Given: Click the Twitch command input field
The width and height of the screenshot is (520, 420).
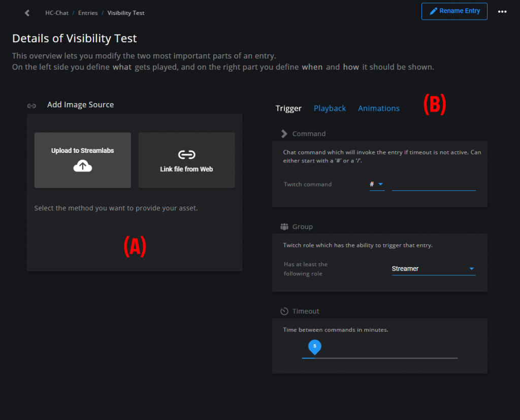Looking at the screenshot, I should pyautogui.click(x=434, y=186).
